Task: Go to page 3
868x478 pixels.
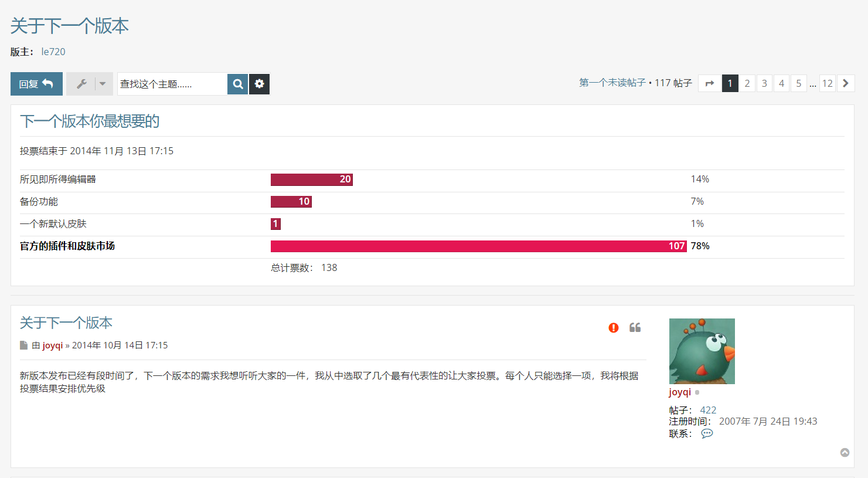Action: click(x=764, y=83)
